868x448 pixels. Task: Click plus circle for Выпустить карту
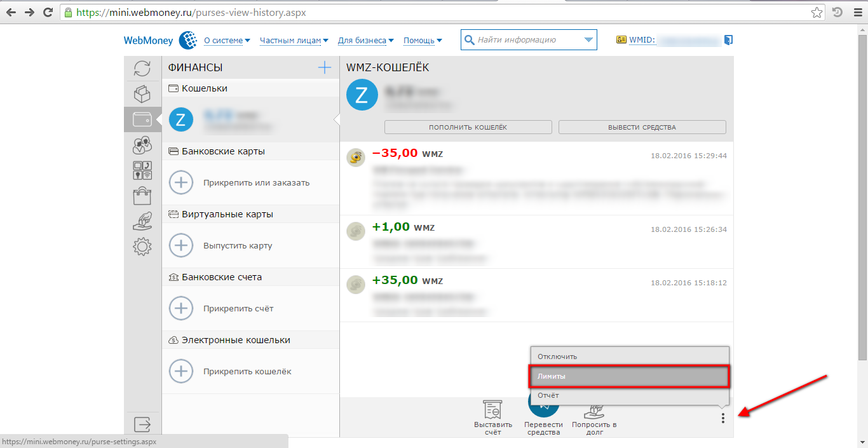click(181, 245)
